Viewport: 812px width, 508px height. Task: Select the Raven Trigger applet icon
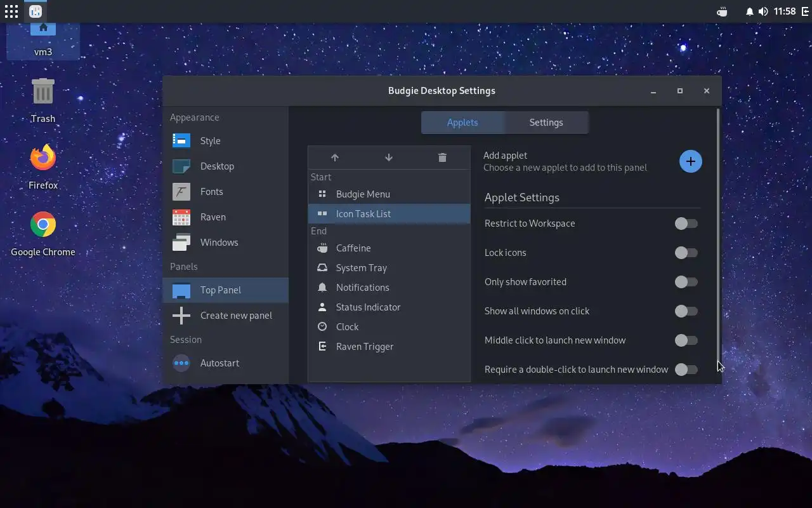[x=322, y=347]
